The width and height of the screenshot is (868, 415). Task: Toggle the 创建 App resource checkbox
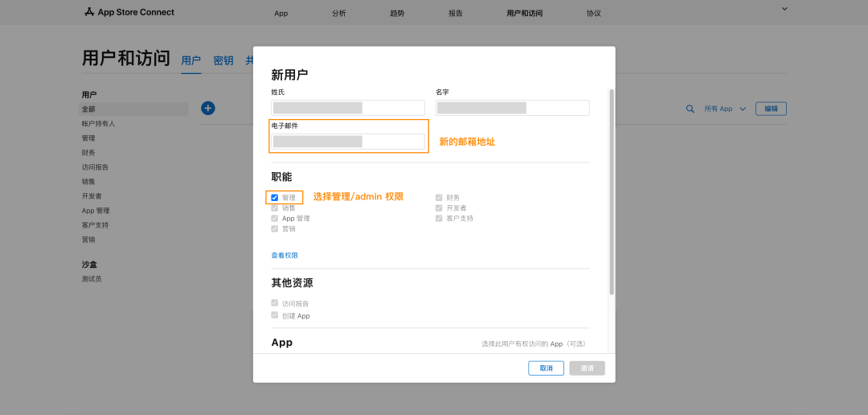275,315
